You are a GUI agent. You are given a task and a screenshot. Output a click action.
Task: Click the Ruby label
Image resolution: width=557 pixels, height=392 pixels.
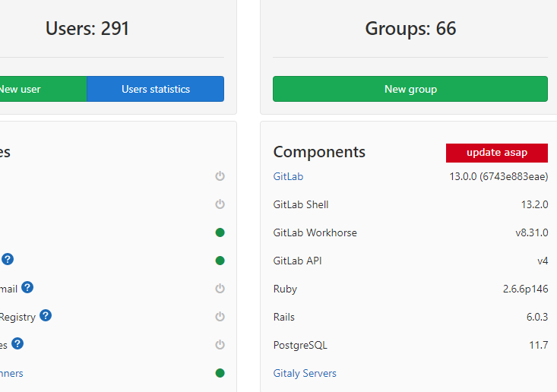coord(285,289)
